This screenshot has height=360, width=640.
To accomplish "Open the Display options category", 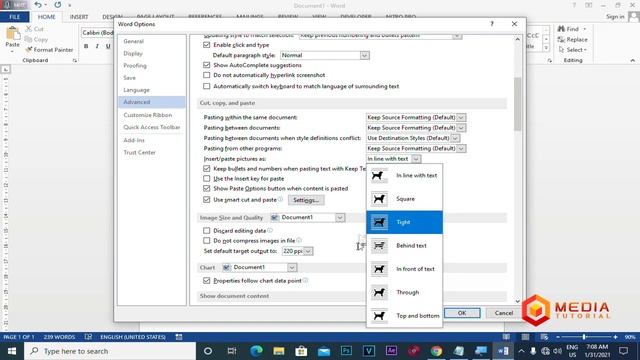I will point(151,53).
